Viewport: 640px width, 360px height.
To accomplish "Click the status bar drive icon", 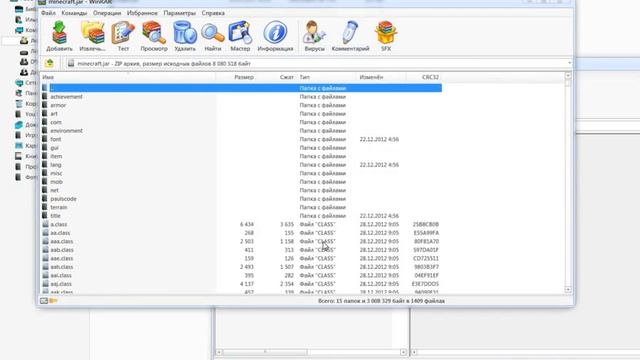I will click(x=44, y=301).
